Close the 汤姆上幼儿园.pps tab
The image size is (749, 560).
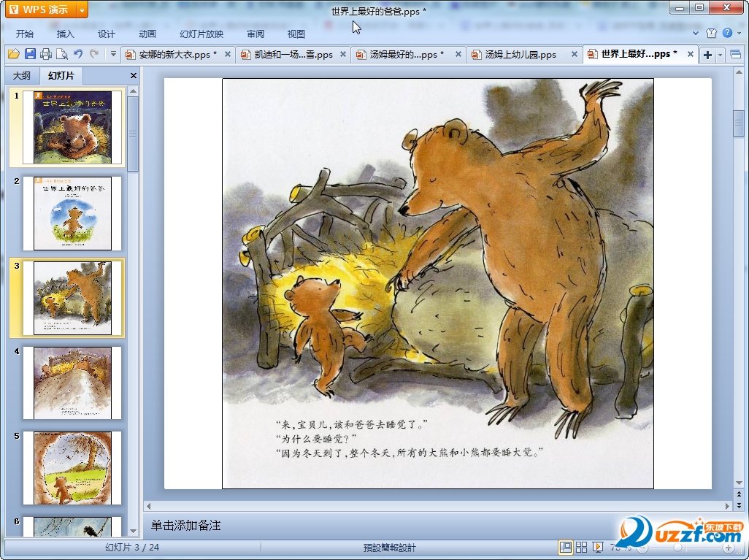point(575,55)
